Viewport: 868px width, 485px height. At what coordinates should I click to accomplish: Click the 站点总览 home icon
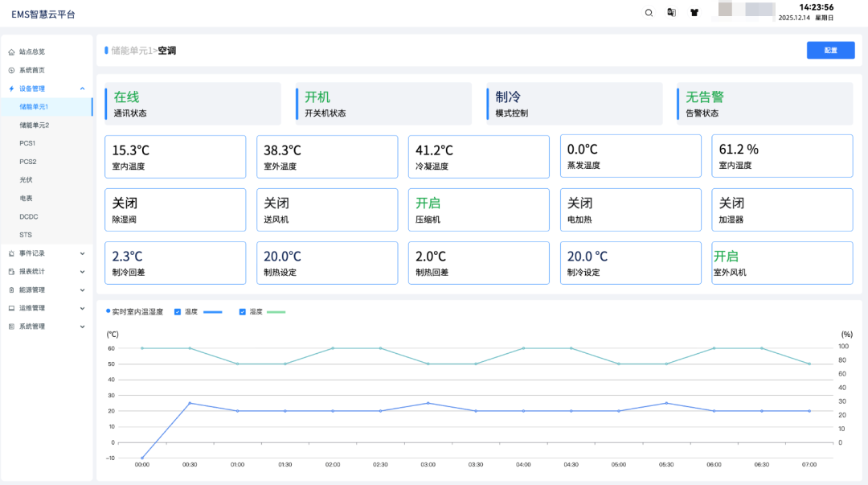(11, 51)
